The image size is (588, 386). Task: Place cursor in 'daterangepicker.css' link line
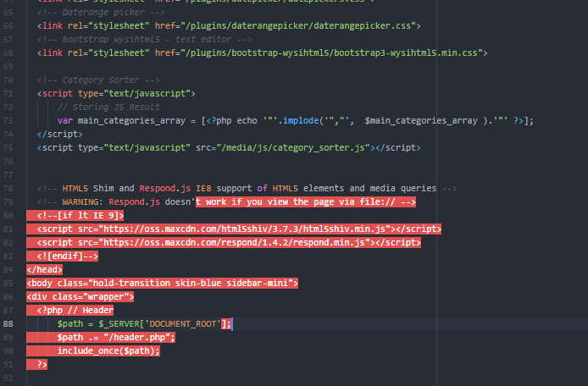coord(229,26)
